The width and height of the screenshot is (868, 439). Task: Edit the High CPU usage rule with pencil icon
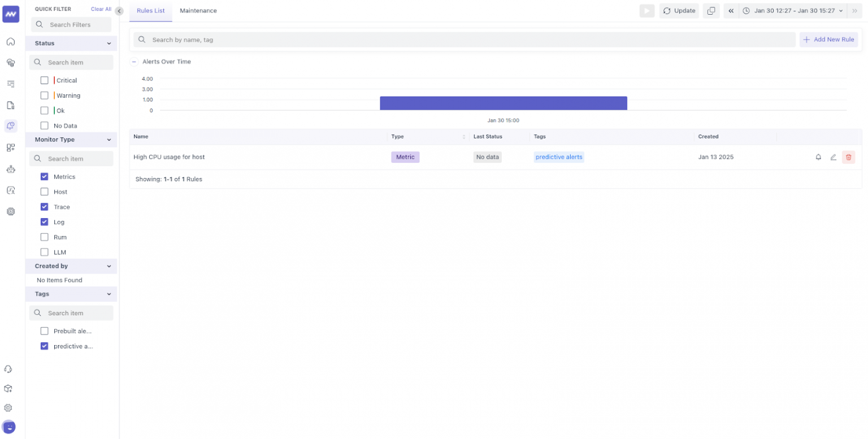(x=833, y=157)
